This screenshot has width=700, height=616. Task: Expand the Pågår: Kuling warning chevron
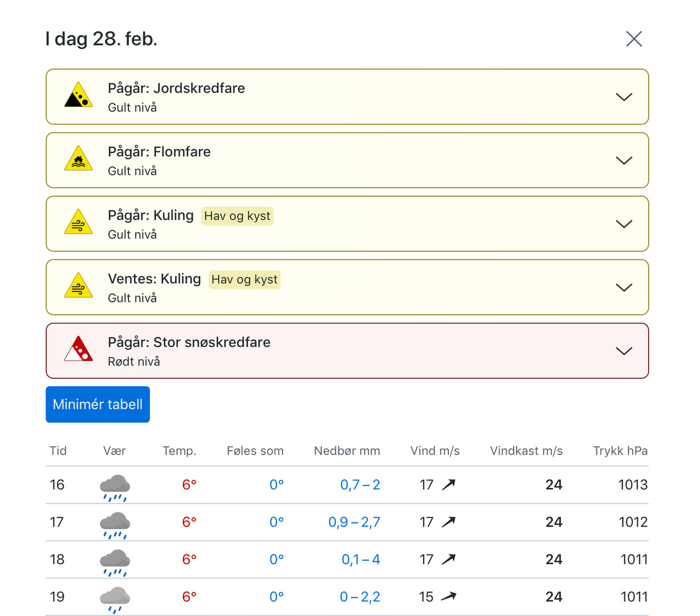[x=624, y=224]
